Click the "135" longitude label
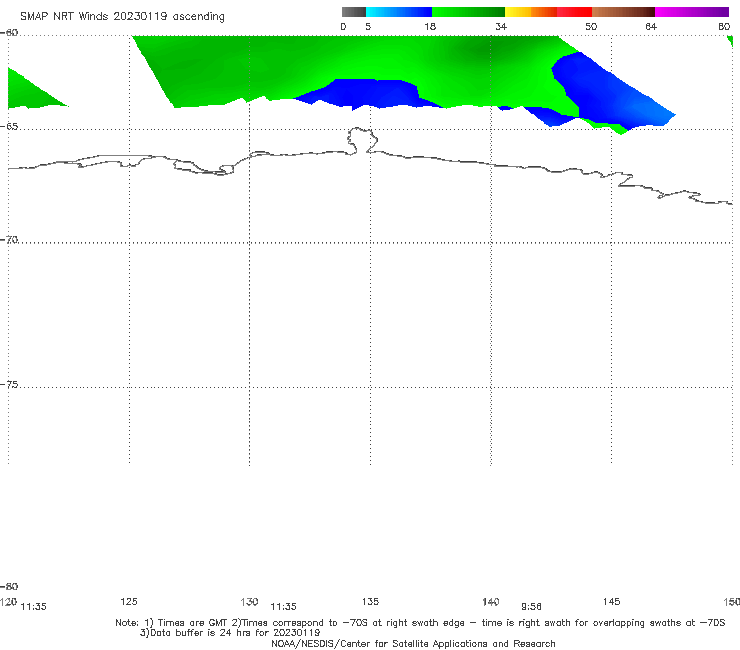The width and height of the screenshot is (740, 650). click(x=370, y=602)
